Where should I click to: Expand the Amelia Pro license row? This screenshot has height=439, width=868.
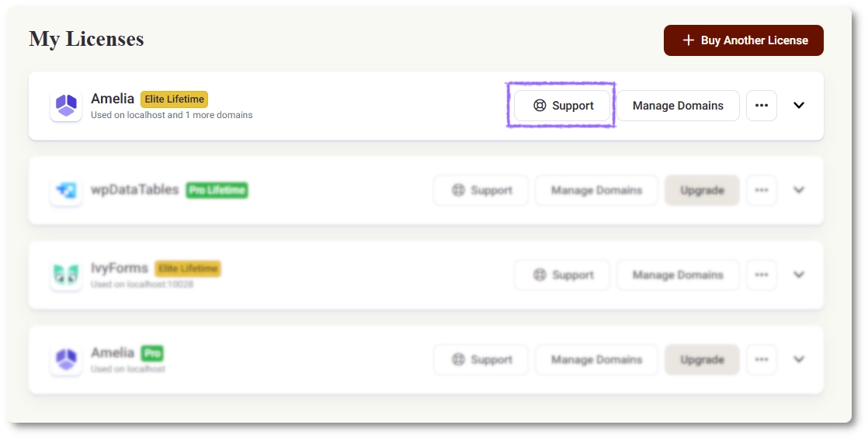pos(799,360)
